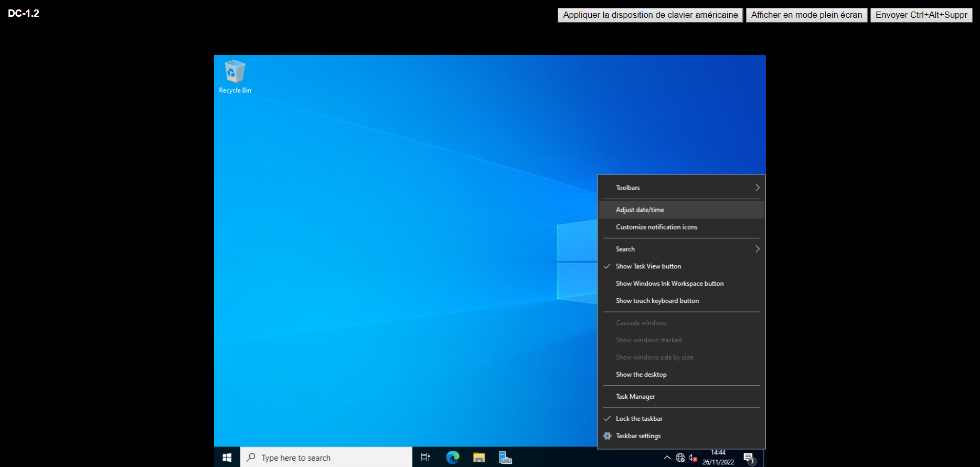Open Task View from the taskbar

click(425, 458)
